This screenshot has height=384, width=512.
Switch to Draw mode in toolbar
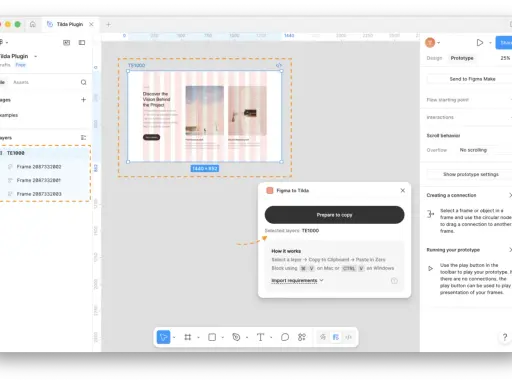tap(323, 337)
